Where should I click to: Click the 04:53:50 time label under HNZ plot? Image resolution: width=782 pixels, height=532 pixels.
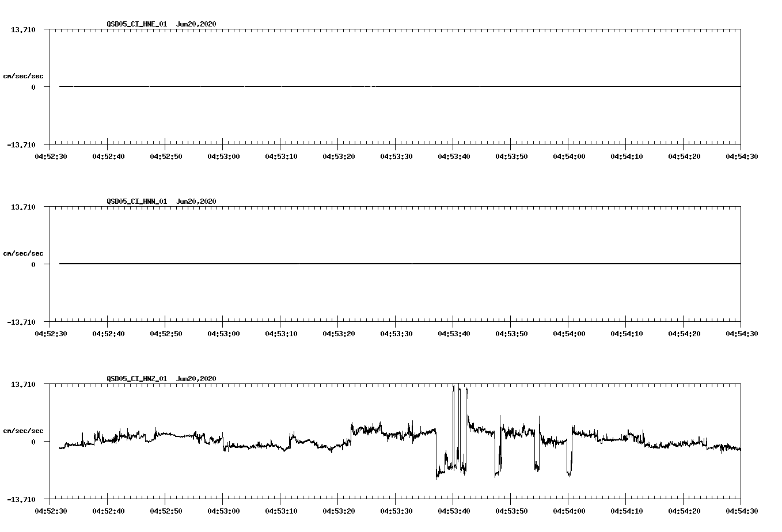tap(511, 511)
